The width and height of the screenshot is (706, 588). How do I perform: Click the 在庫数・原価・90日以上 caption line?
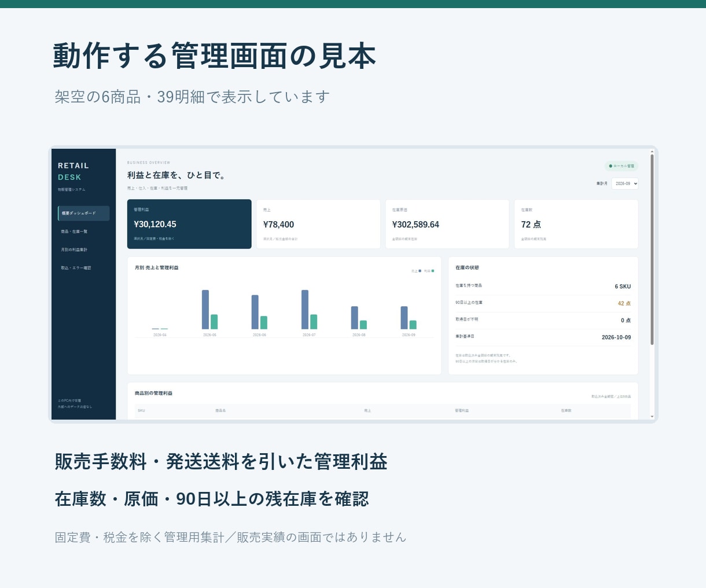212,499
